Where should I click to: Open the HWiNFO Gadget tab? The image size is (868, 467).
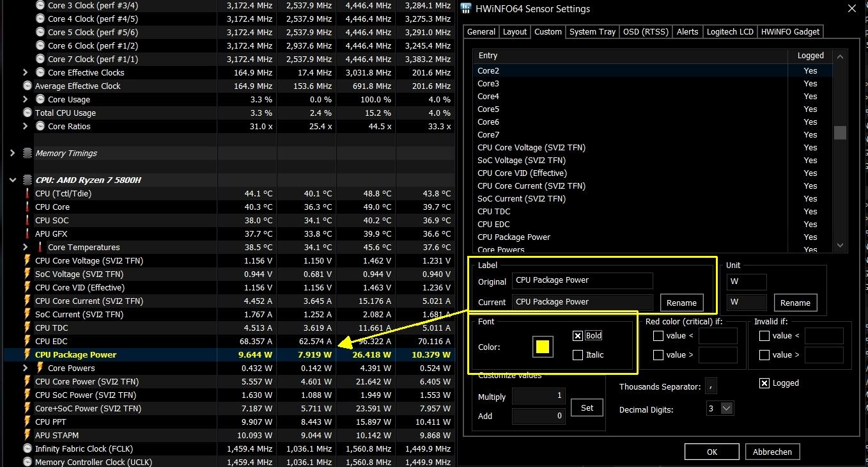[790, 32]
